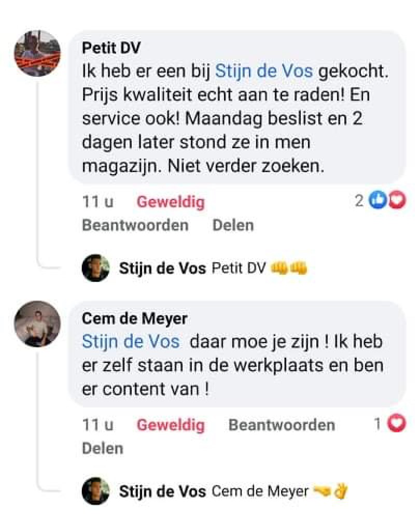Open the Stijn de Vos mention in Cem de Meyer's comment
Viewport: 420px width, 523px height.
(130, 341)
